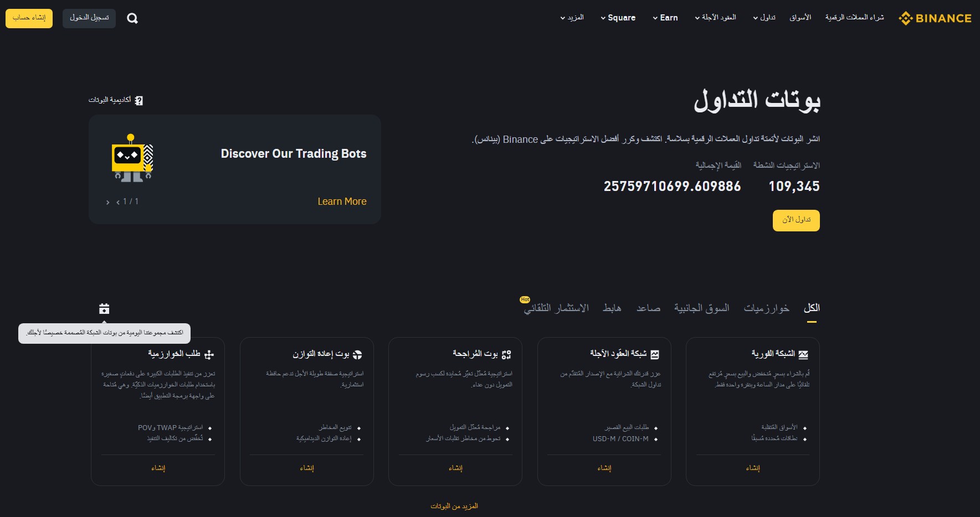The image size is (980, 517).
Task: Click the بوت المُراجحة card title
Action: click(x=475, y=354)
